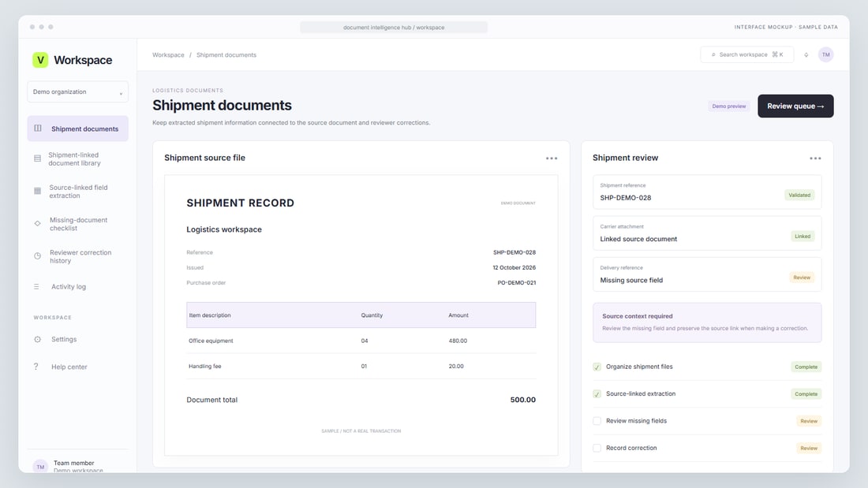The image size is (868, 488).
Task: Open the Demo organization dropdown
Action: point(77,92)
